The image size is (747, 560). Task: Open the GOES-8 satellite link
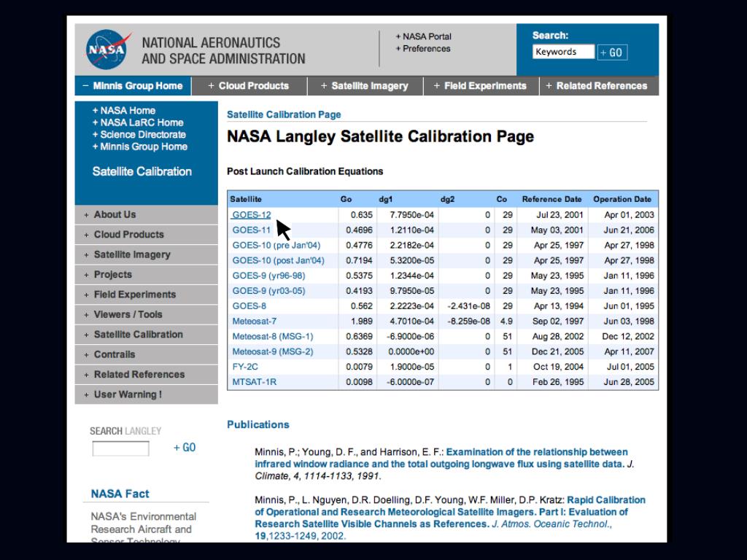click(x=249, y=306)
